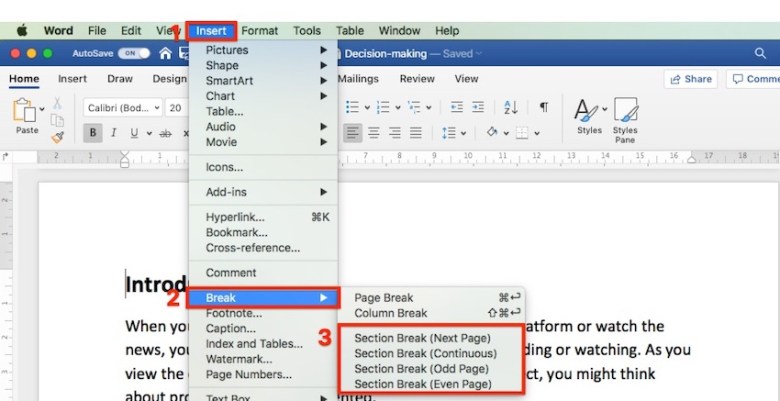Expand the Multilevel list dropdown arrow
Screen dimensions: 780x401
coord(429,107)
